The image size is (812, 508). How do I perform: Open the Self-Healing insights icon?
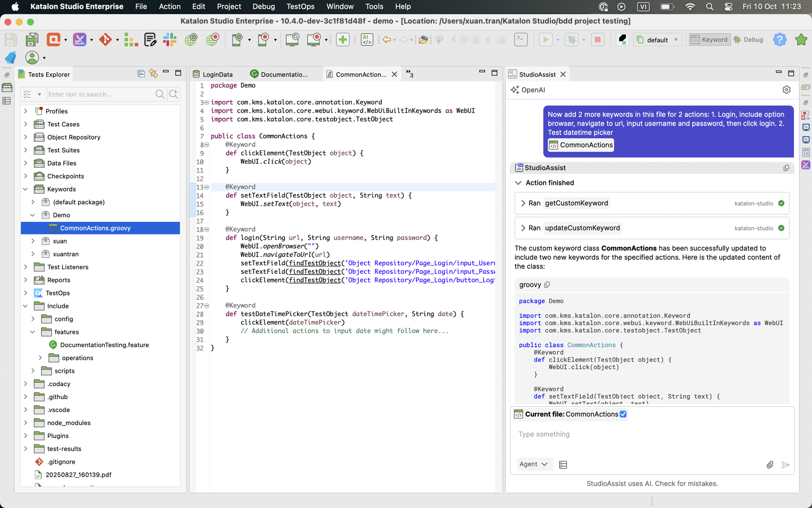click(80, 40)
